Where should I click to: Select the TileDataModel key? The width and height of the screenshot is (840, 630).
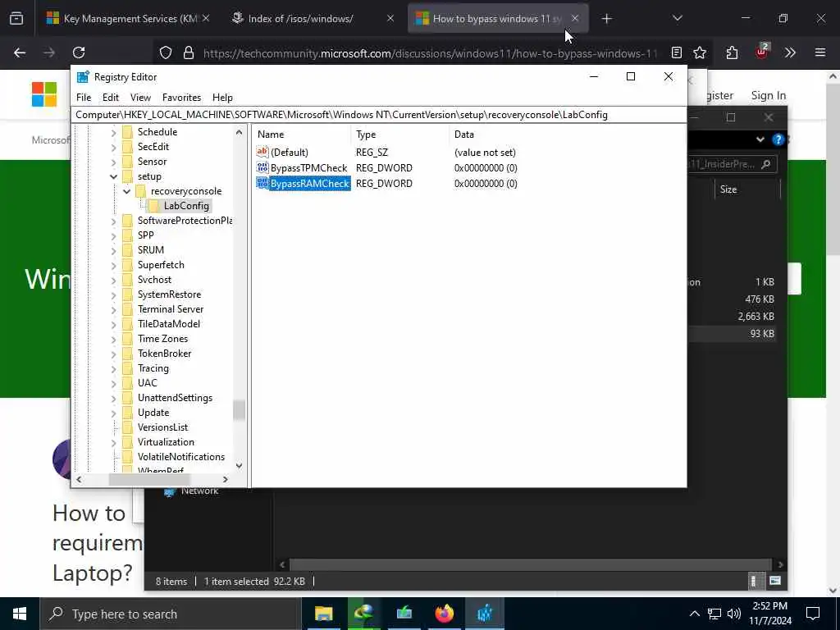pos(169,323)
